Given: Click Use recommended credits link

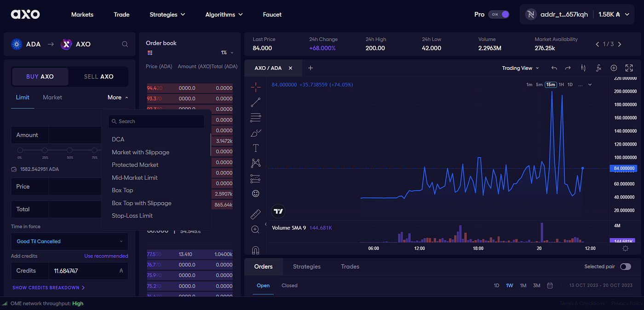Looking at the screenshot, I should click(106, 256).
